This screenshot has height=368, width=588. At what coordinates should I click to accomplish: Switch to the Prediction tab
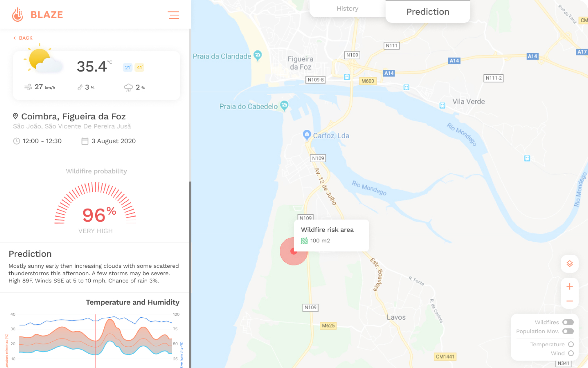(x=428, y=11)
